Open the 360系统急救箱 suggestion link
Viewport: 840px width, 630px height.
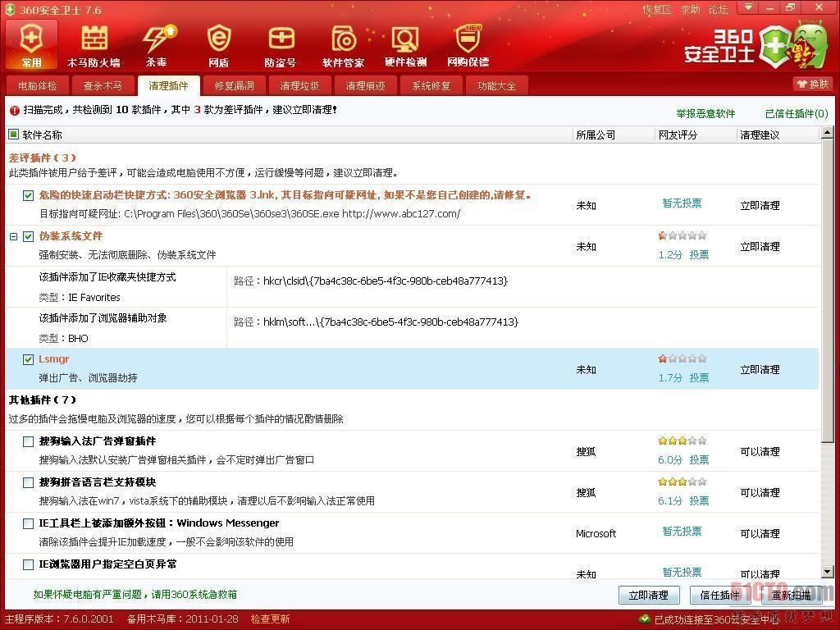(x=135, y=595)
